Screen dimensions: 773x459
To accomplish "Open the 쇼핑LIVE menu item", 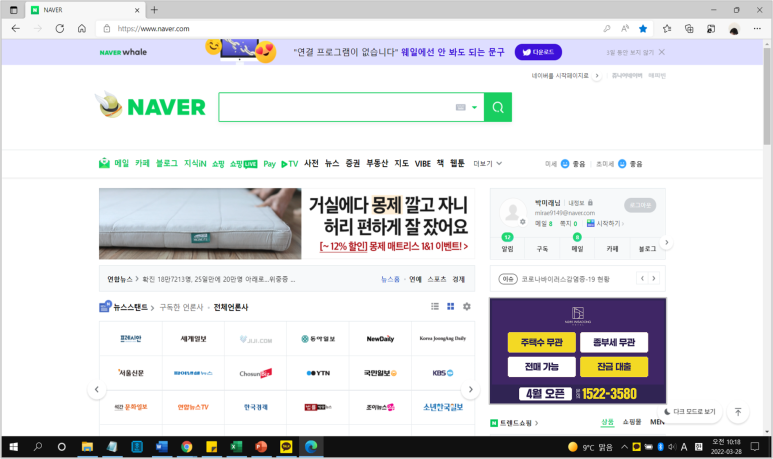I will point(244,164).
